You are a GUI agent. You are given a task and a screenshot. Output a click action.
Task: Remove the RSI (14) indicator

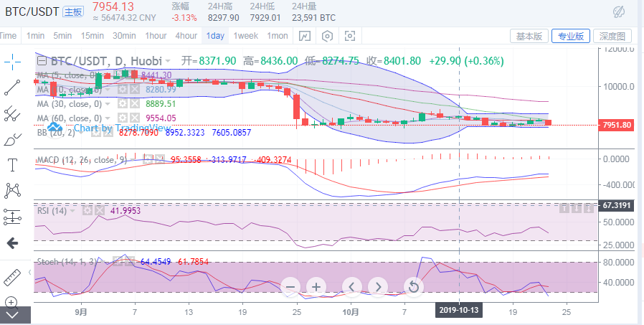100,211
